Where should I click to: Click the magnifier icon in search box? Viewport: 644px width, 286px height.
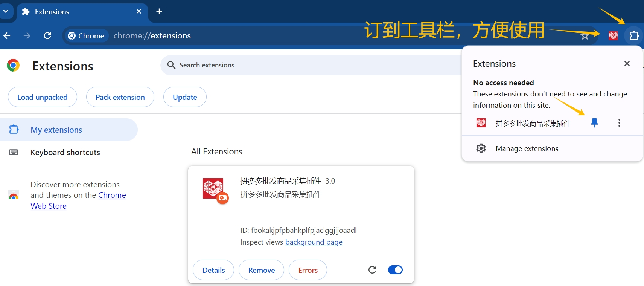(171, 65)
